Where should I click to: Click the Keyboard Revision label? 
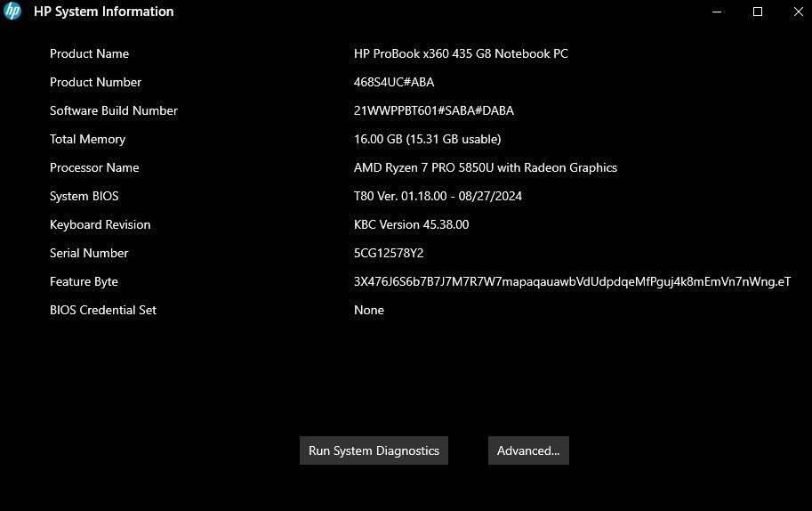pos(100,224)
